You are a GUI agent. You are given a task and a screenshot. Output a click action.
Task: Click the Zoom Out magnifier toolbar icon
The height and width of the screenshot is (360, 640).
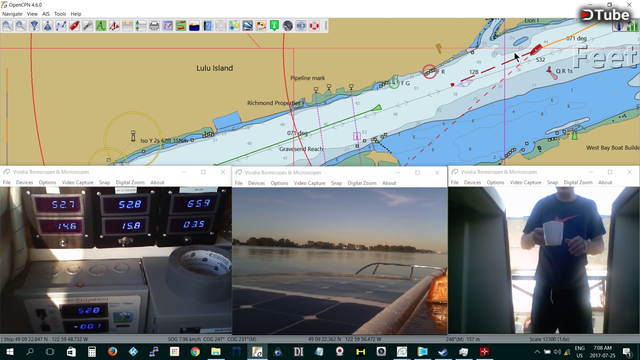click(21, 26)
